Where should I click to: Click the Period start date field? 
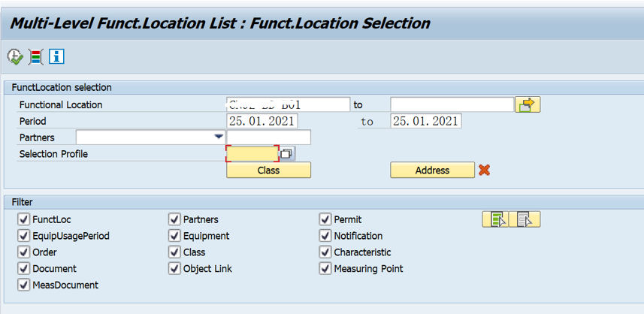click(262, 121)
